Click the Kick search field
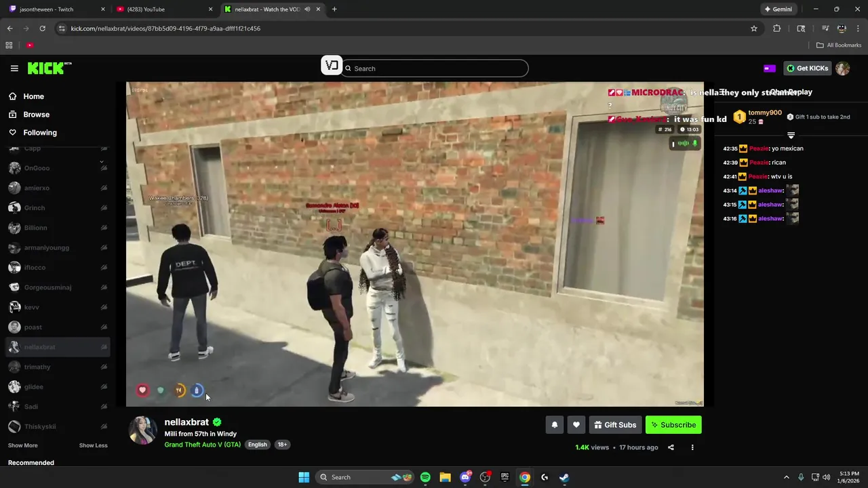 click(x=435, y=68)
